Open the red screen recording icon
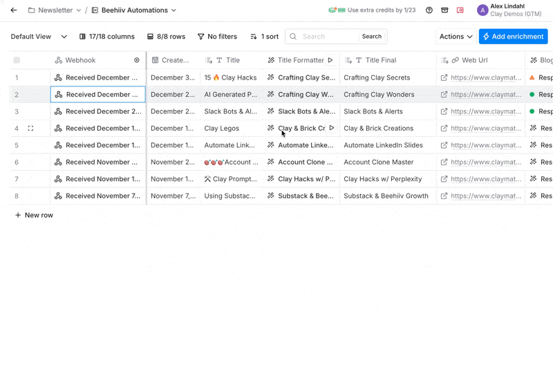 coord(460,10)
